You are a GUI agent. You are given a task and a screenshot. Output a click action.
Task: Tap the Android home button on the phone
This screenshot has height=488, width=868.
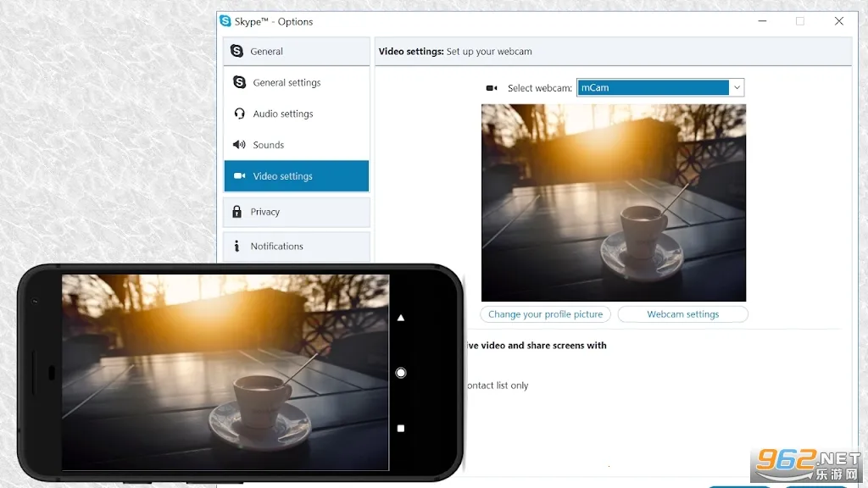click(x=400, y=372)
